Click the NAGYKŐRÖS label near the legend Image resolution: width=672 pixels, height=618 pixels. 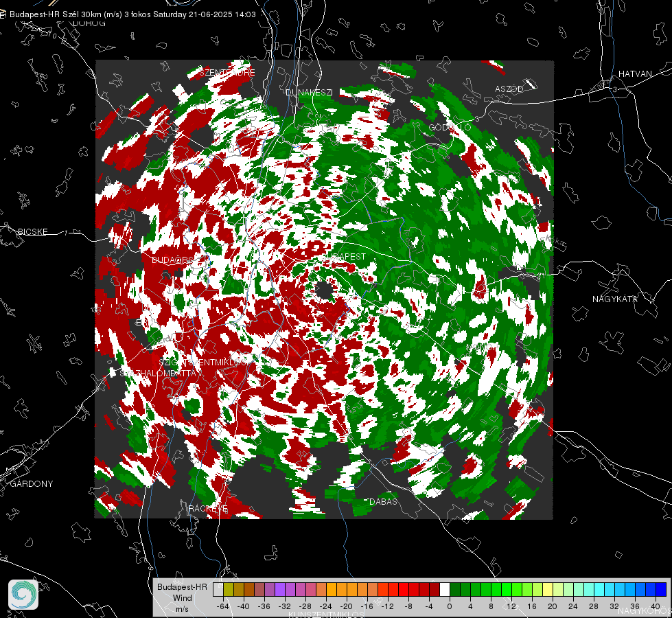645,612
